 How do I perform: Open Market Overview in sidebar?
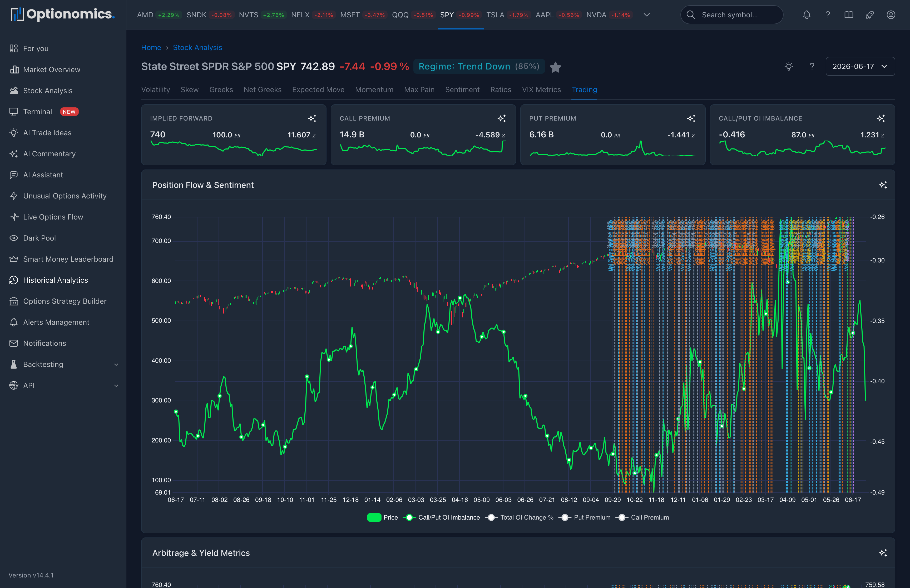pos(63,69)
